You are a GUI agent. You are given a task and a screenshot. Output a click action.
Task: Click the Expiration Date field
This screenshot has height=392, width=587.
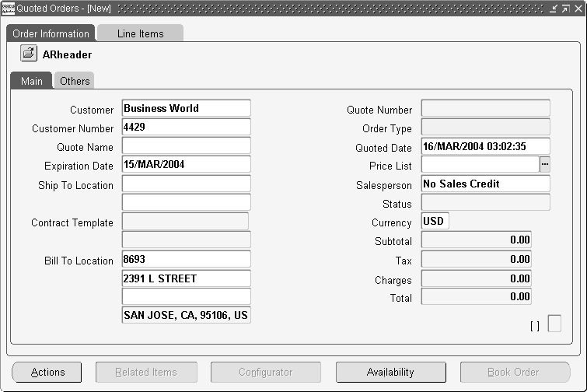[x=187, y=164]
